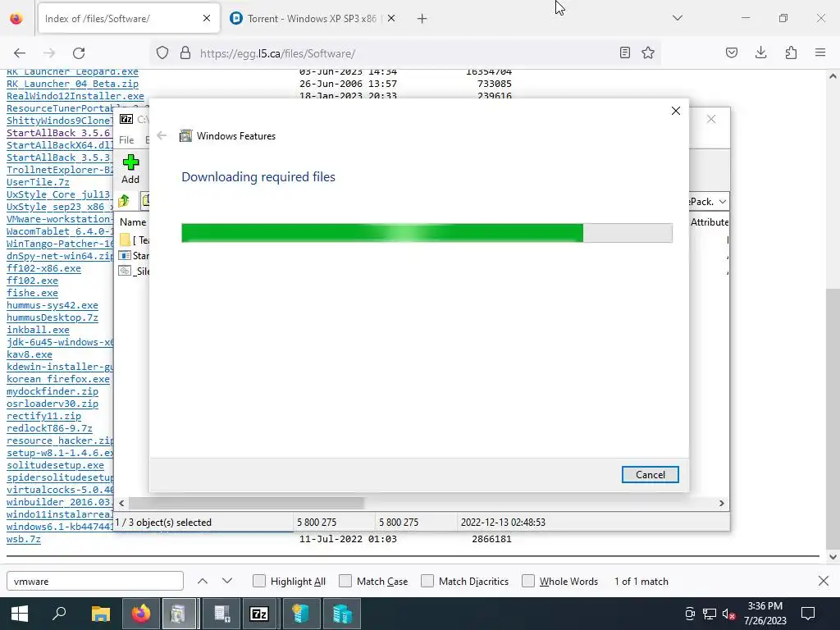Screen dimensions: 840x630
Task: Open the fishe.exe link
Action: (32, 293)
